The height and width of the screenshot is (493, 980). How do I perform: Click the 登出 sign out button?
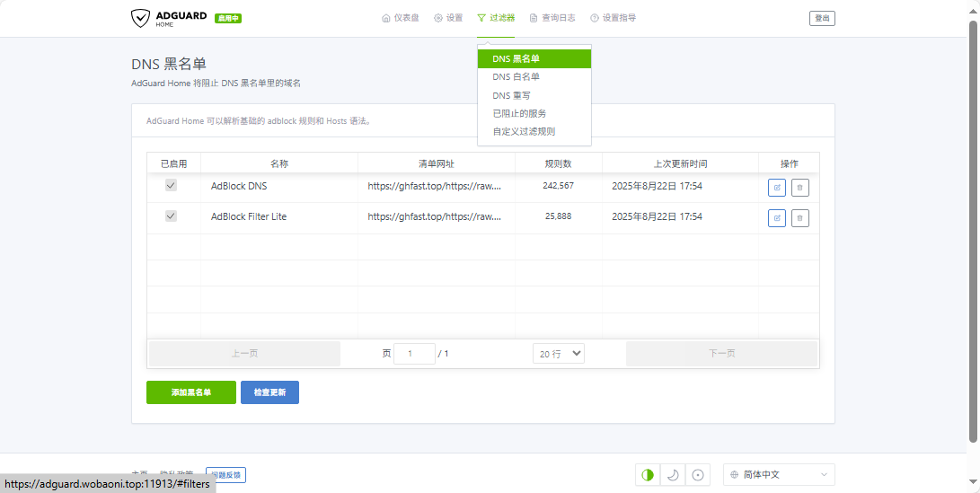pos(822,18)
